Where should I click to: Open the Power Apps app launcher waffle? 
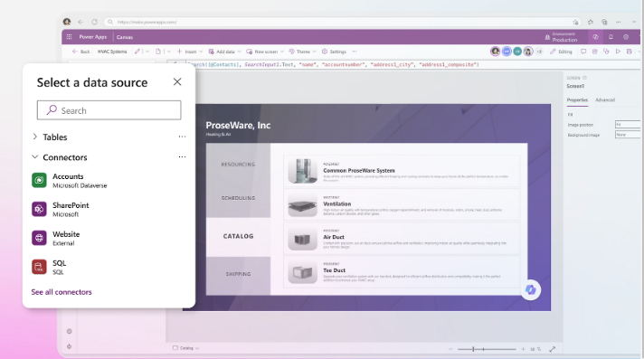[69, 36]
